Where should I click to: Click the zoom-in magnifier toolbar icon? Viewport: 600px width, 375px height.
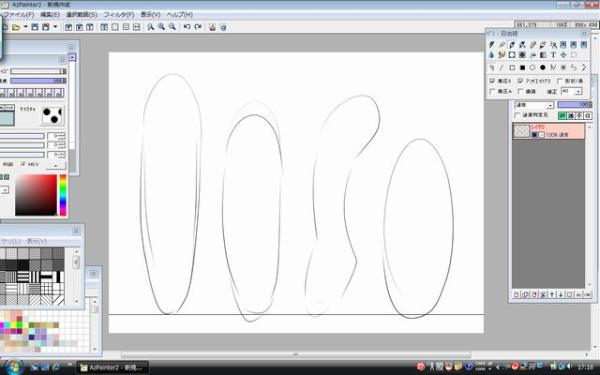pyautogui.click(x=161, y=27)
